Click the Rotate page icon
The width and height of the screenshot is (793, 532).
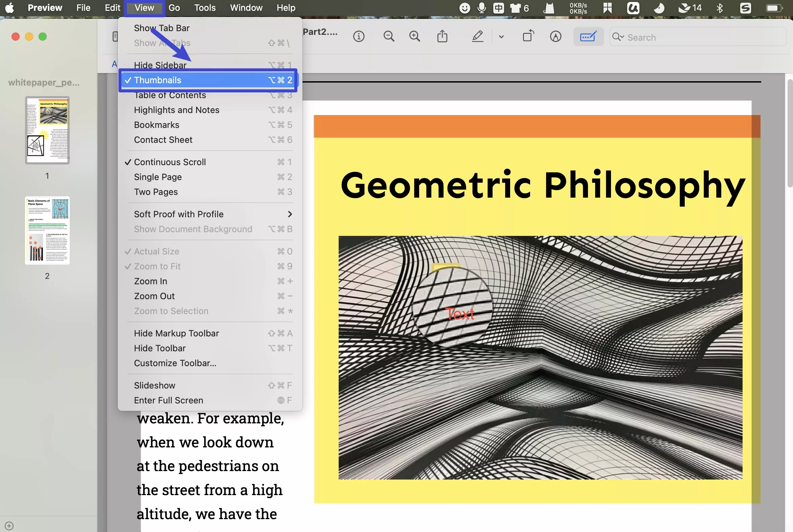click(528, 36)
